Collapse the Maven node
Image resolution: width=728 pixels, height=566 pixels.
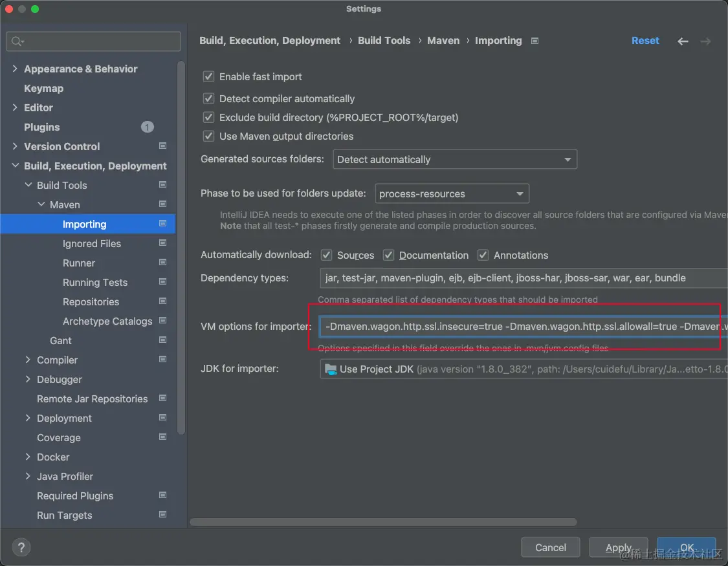pyautogui.click(x=41, y=204)
